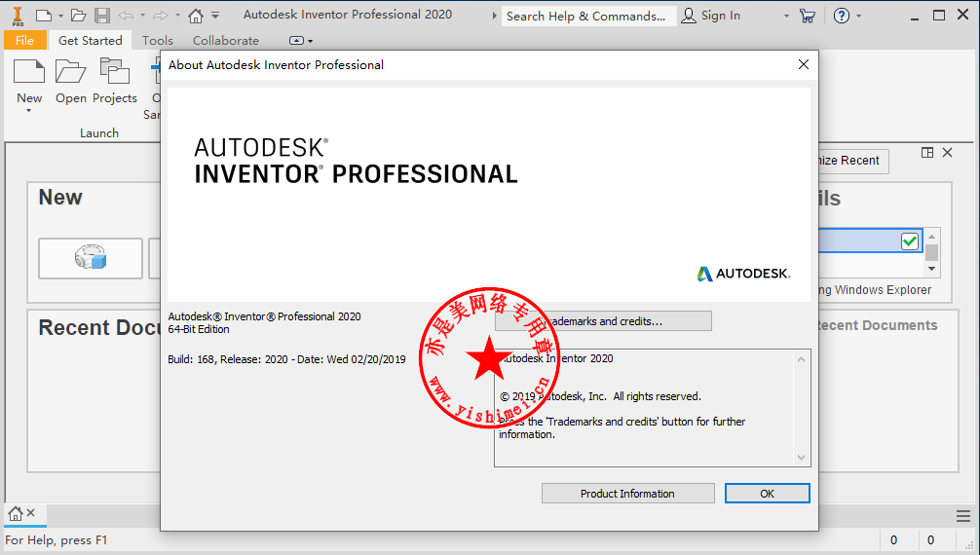Click into Search Help & Commands field
This screenshot has height=555, width=980.
pyautogui.click(x=588, y=16)
